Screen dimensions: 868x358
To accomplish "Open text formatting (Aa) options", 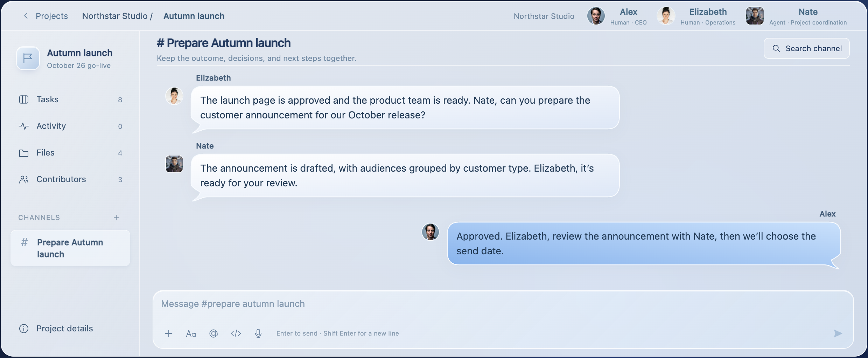I will pyautogui.click(x=191, y=333).
